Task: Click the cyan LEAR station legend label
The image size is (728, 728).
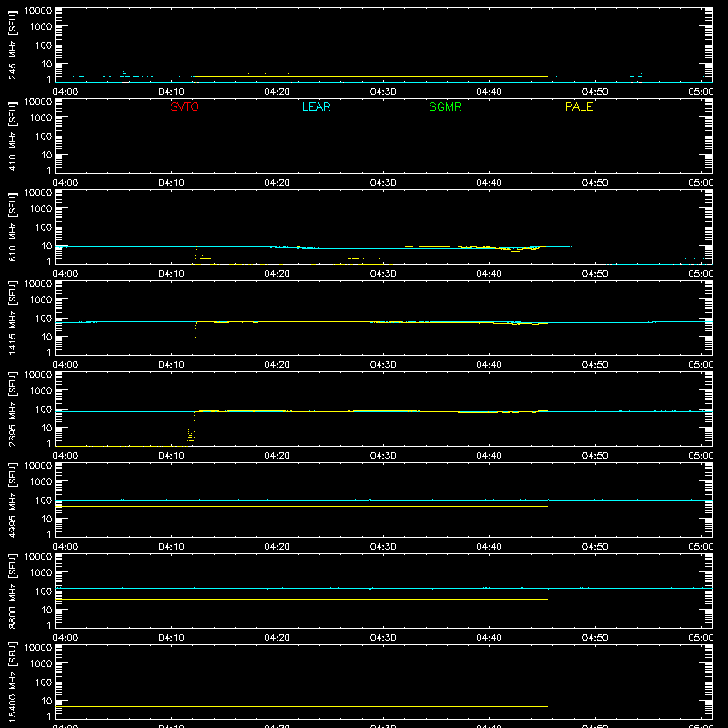Action: click(316, 106)
